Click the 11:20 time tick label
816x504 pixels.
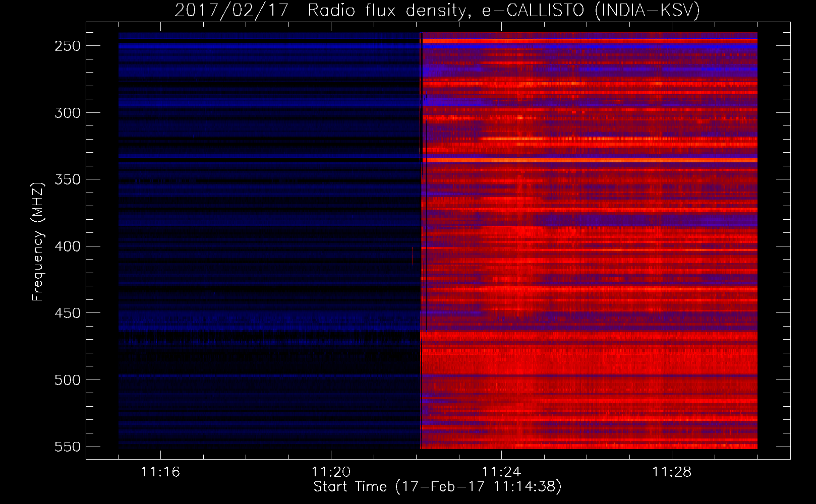tap(331, 472)
